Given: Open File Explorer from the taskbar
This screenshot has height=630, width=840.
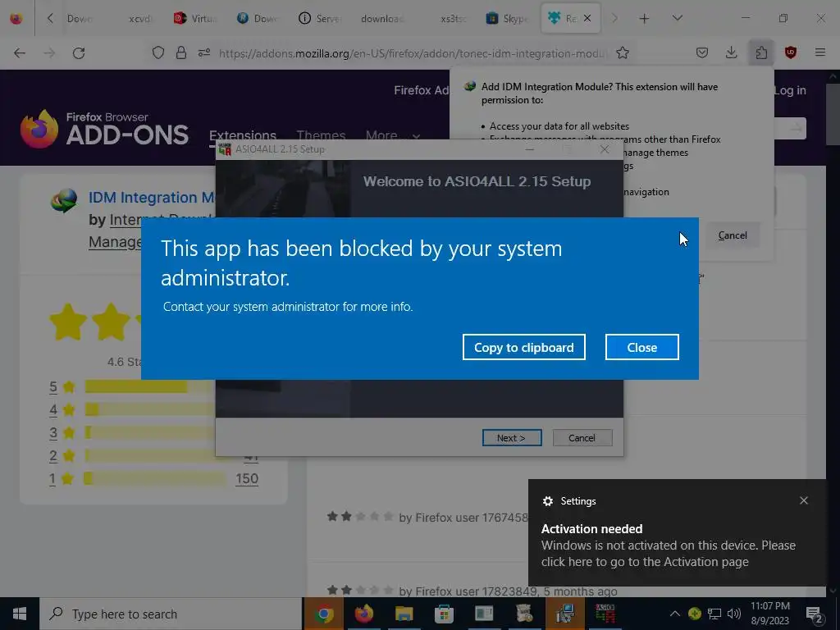Looking at the screenshot, I should click(404, 614).
